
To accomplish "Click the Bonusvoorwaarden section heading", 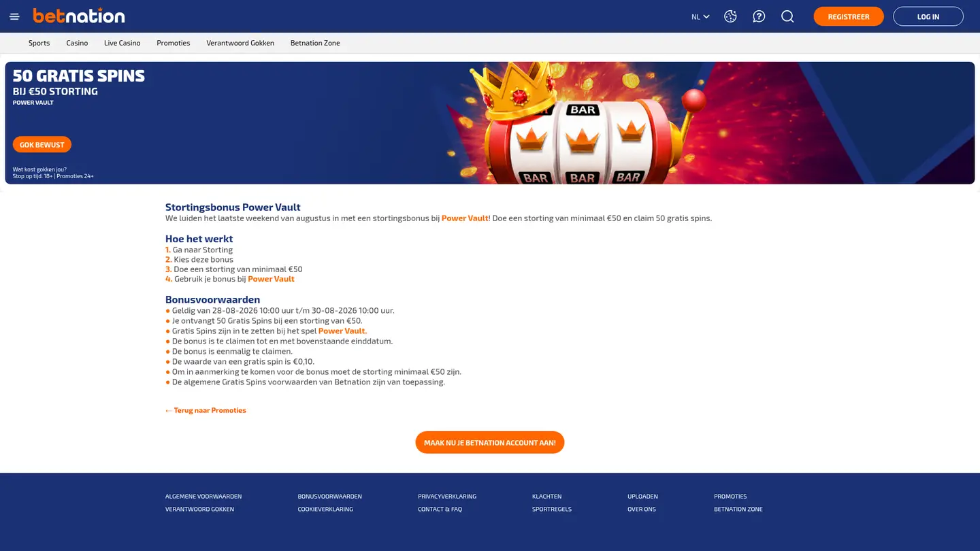I will point(212,299).
